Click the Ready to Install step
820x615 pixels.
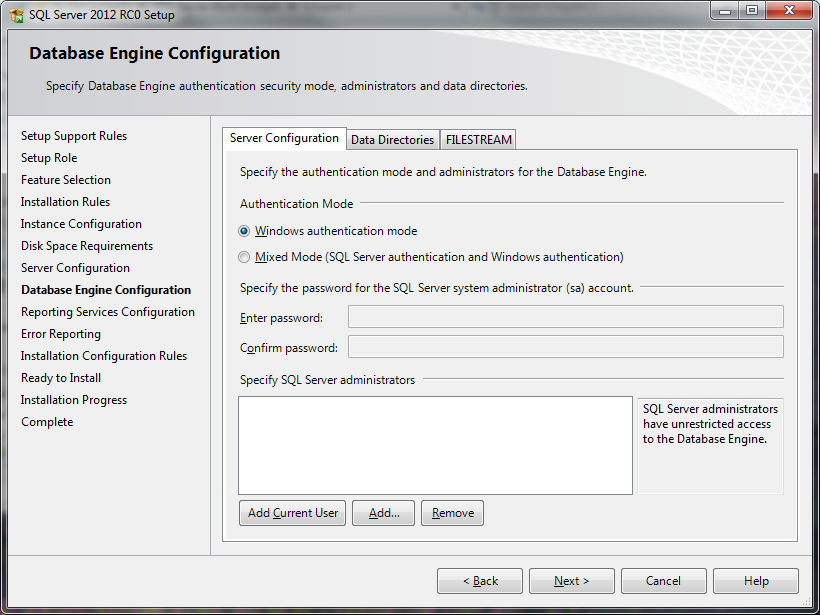pos(61,378)
